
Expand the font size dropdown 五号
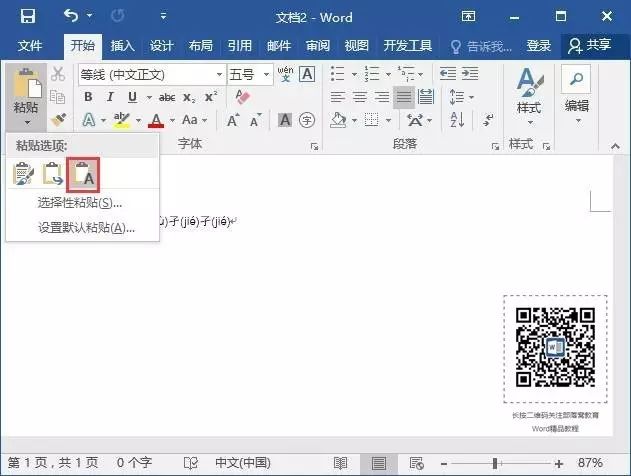point(249,75)
